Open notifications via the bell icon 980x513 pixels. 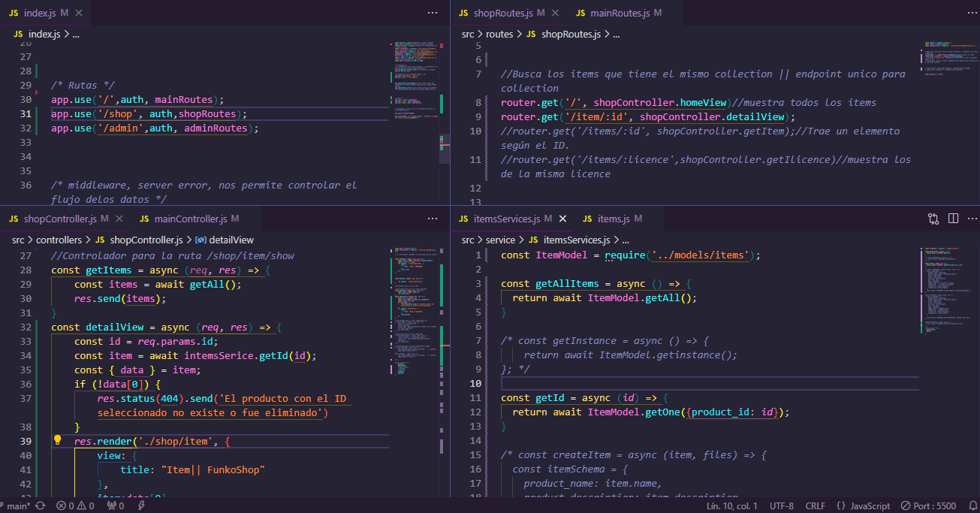(973, 505)
